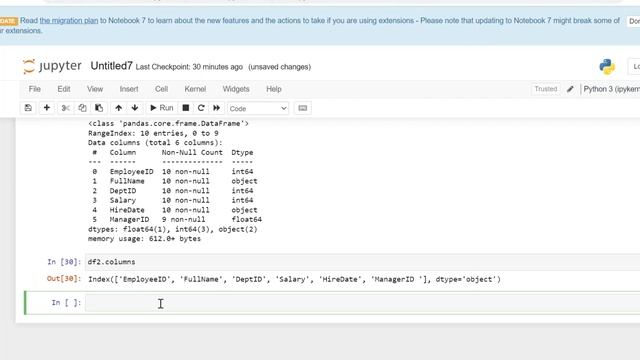The height and width of the screenshot is (360, 640).
Task: Click into the empty code cell
Action: [362, 303]
